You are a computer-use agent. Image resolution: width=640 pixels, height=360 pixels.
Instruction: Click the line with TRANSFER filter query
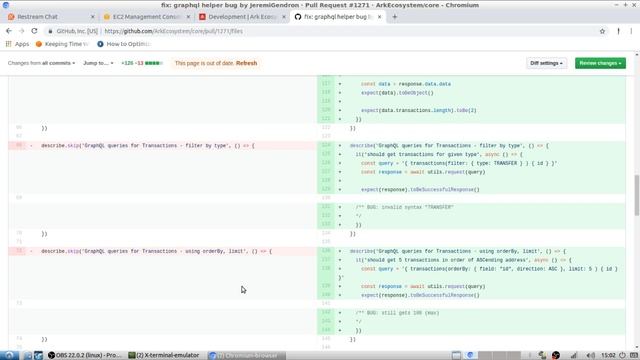coord(471,163)
